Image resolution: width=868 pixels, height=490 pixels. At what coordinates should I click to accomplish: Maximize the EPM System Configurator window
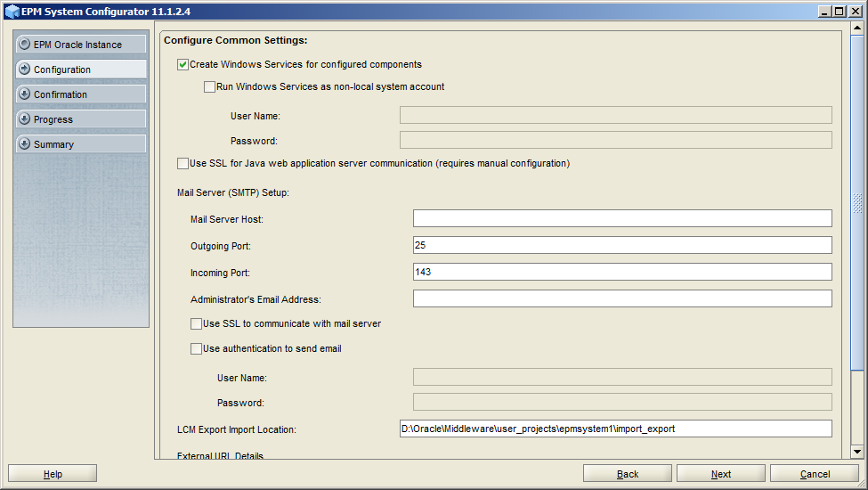(840, 11)
